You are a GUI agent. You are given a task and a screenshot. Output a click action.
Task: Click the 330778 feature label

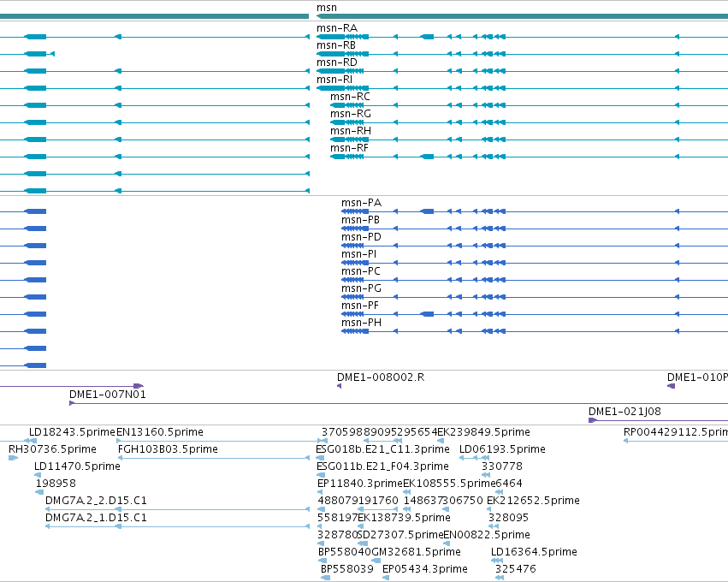pos(502,466)
